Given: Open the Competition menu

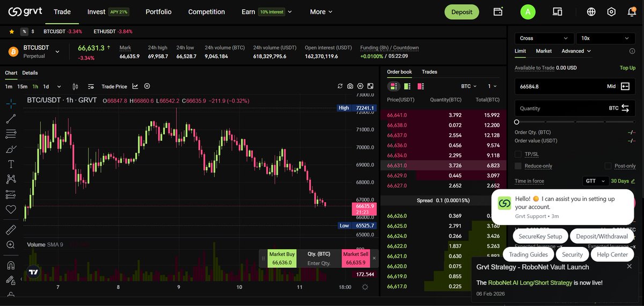Looking at the screenshot, I should pos(207,12).
